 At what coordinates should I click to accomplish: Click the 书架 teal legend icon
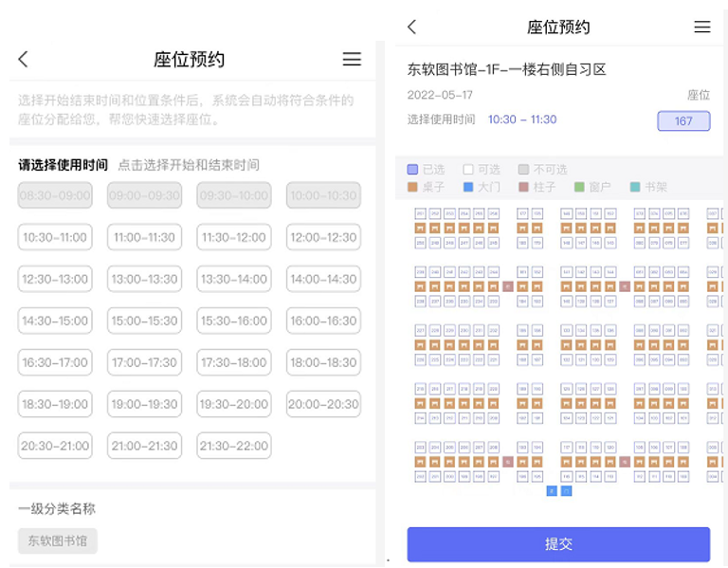click(x=635, y=187)
